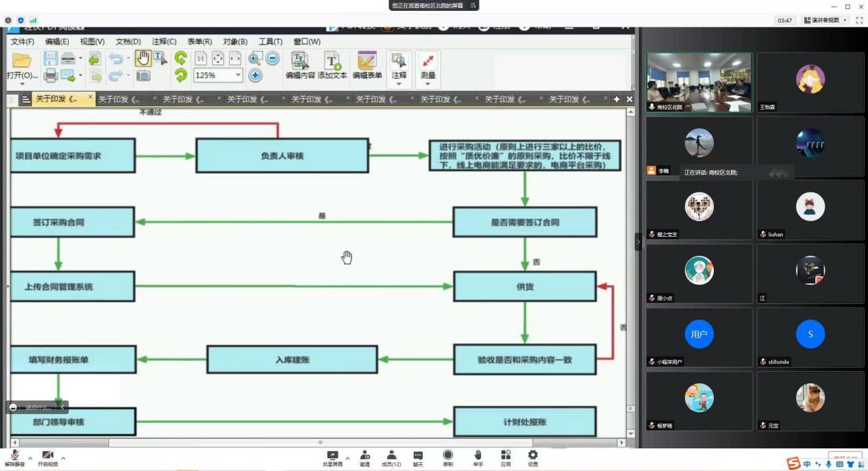
Task: Click the 举手 raise hand icon
Action: [478, 457]
